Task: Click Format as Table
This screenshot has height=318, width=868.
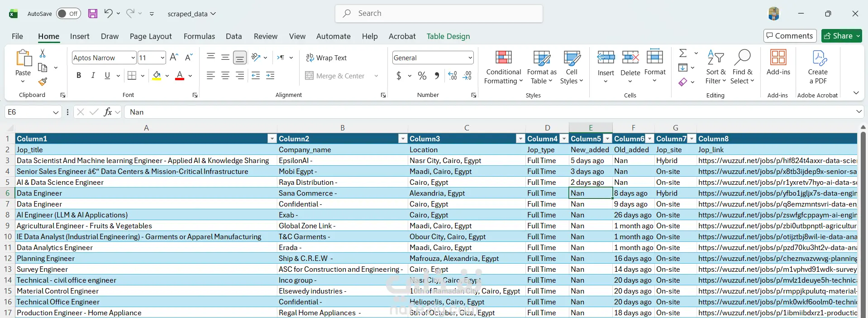Action: 541,67
